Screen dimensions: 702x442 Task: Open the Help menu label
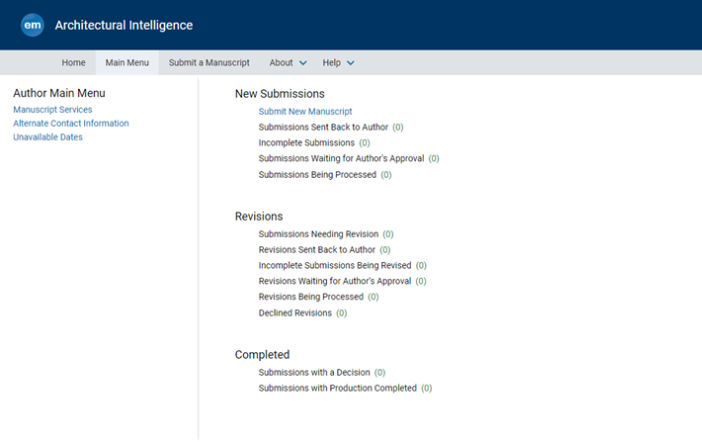click(332, 63)
